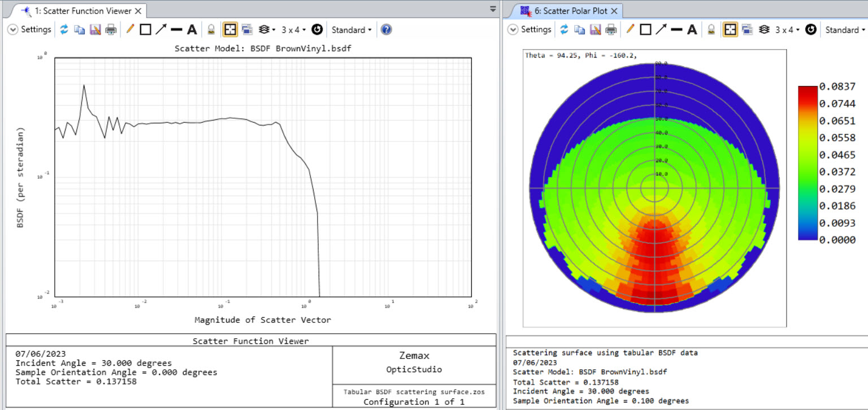
Task: Click window overlay icon in Scatter Polar Plot
Action: (x=747, y=29)
